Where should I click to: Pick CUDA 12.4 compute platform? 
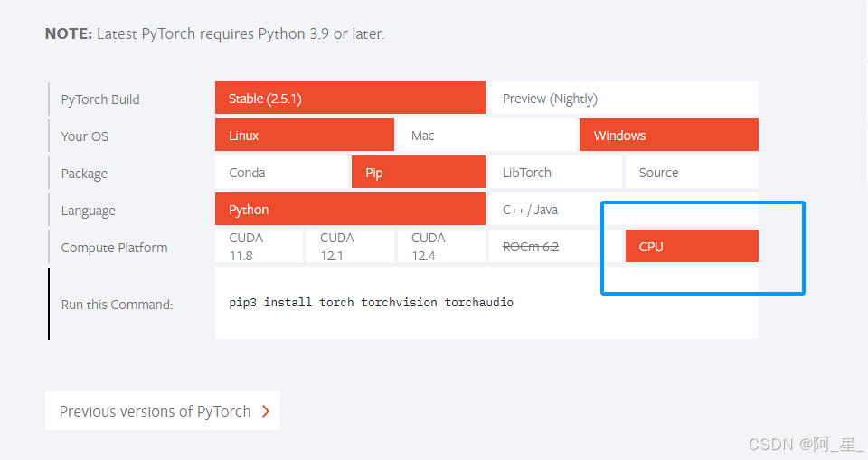pos(441,247)
